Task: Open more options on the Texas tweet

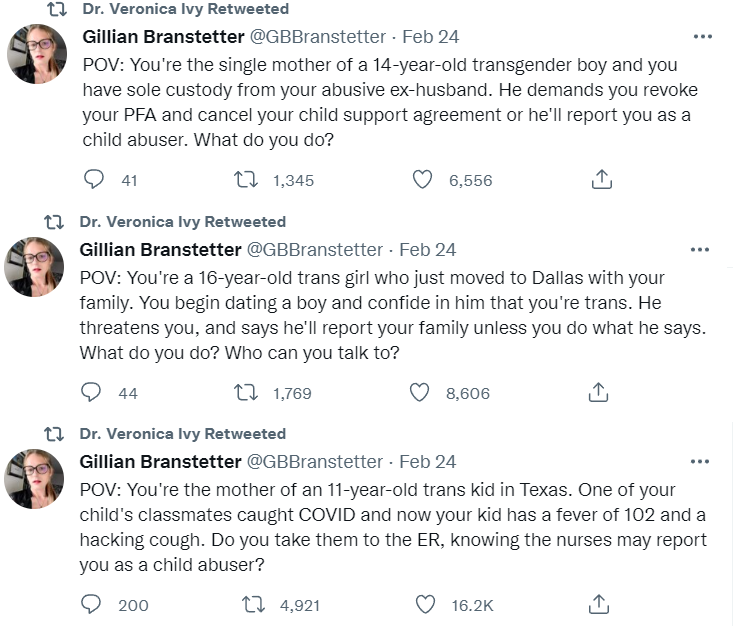Action: 700,461
